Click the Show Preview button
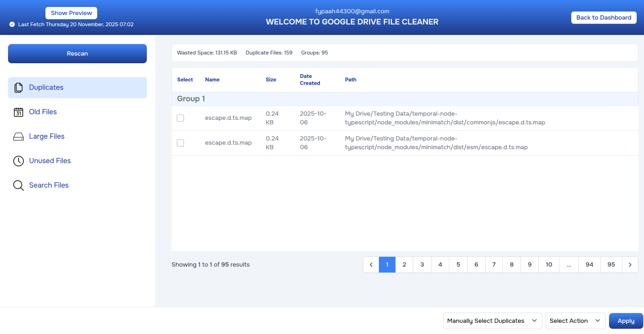The width and height of the screenshot is (644, 334). click(71, 13)
